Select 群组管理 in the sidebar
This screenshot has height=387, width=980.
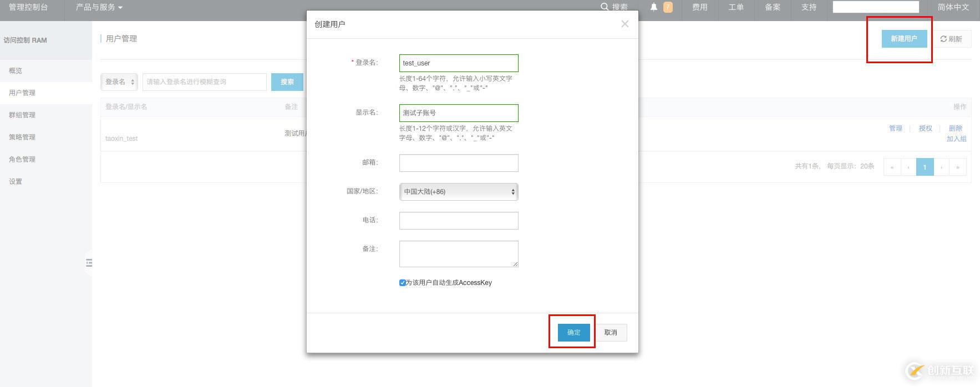tap(46, 115)
